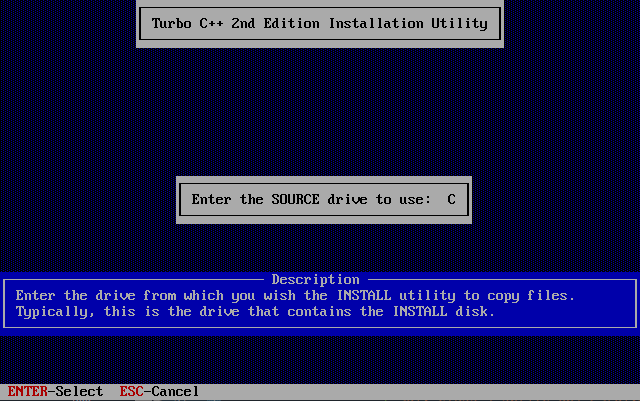Click the "Enter the SOURCE drive to use" prompt
The height and width of the screenshot is (401, 640).
(x=311, y=199)
